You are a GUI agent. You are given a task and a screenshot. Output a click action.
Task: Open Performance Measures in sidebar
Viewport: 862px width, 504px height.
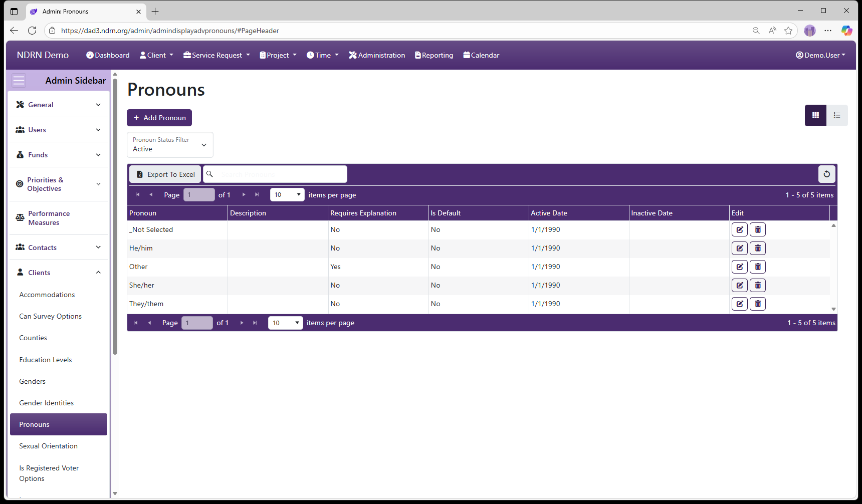(x=59, y=218)
